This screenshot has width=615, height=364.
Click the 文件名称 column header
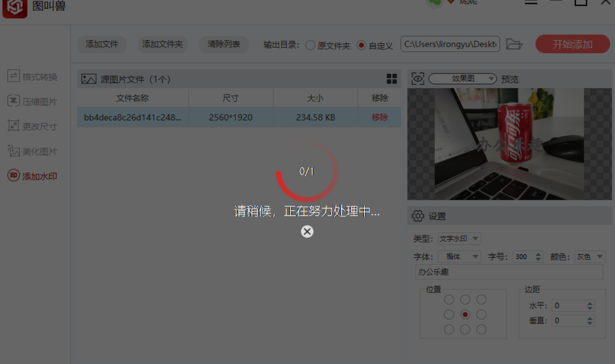[132, 98]
